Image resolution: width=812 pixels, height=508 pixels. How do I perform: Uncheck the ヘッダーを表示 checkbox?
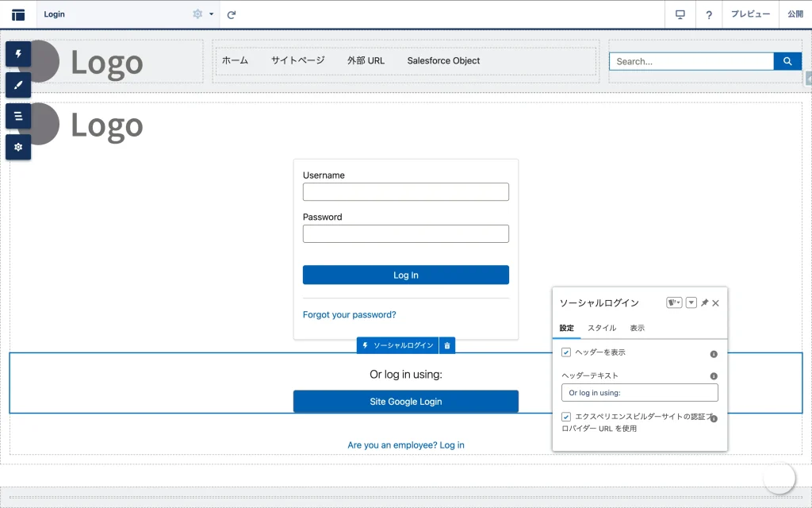click(x=566, y=352)
